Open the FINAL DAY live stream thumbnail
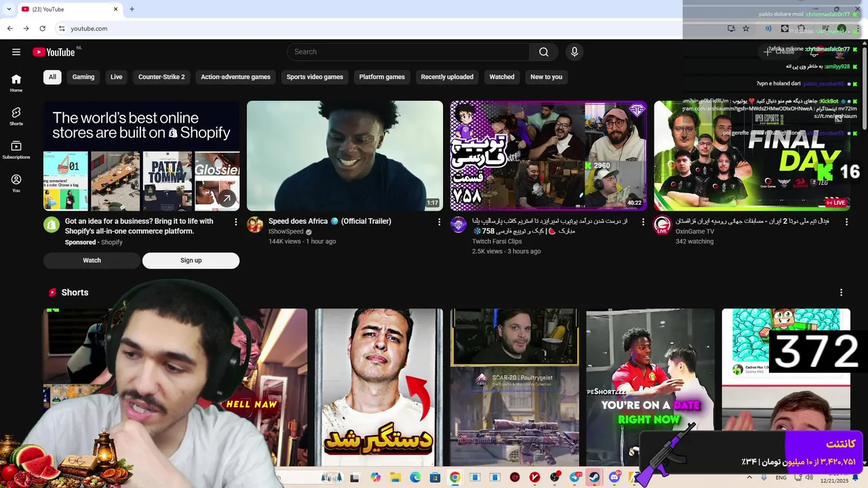868x488 pixels. click(751, 156)
